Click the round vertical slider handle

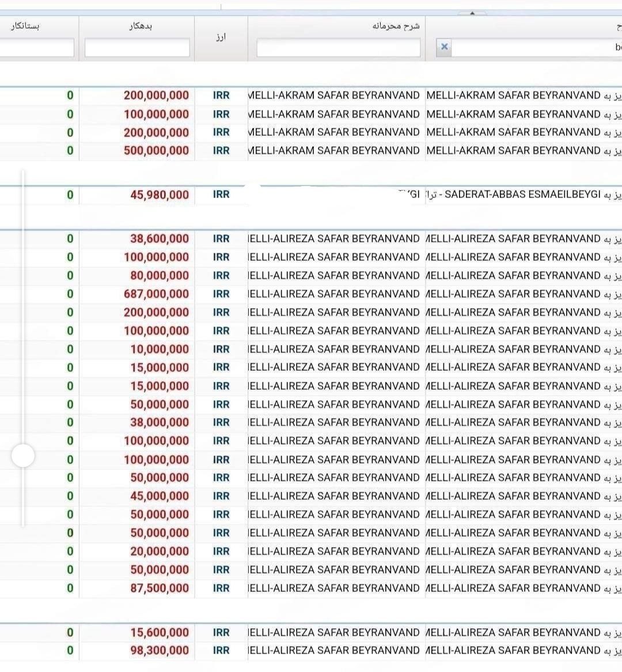pos(23,455)
